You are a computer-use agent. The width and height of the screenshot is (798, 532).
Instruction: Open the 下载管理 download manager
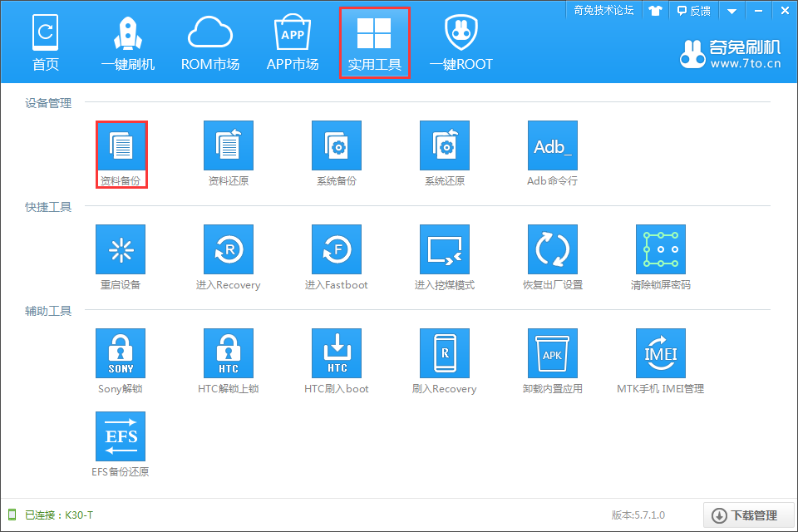(749, 515)
